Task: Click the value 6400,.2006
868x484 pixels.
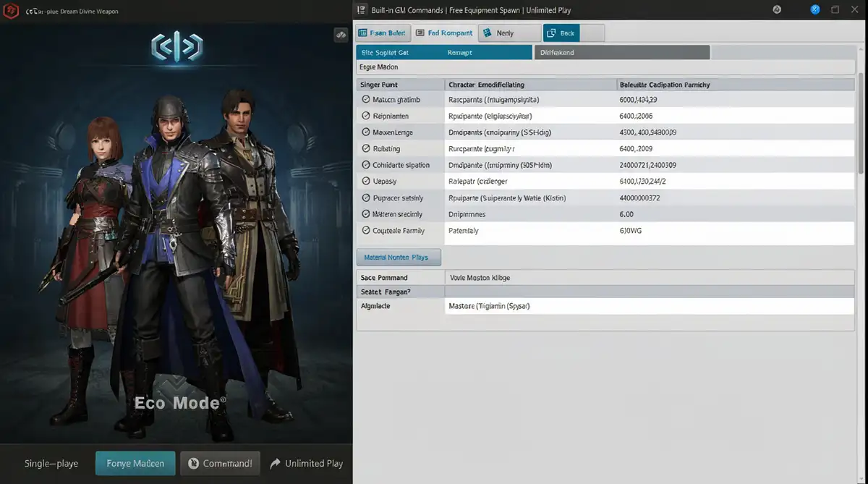Action: (x=636, y=116)
